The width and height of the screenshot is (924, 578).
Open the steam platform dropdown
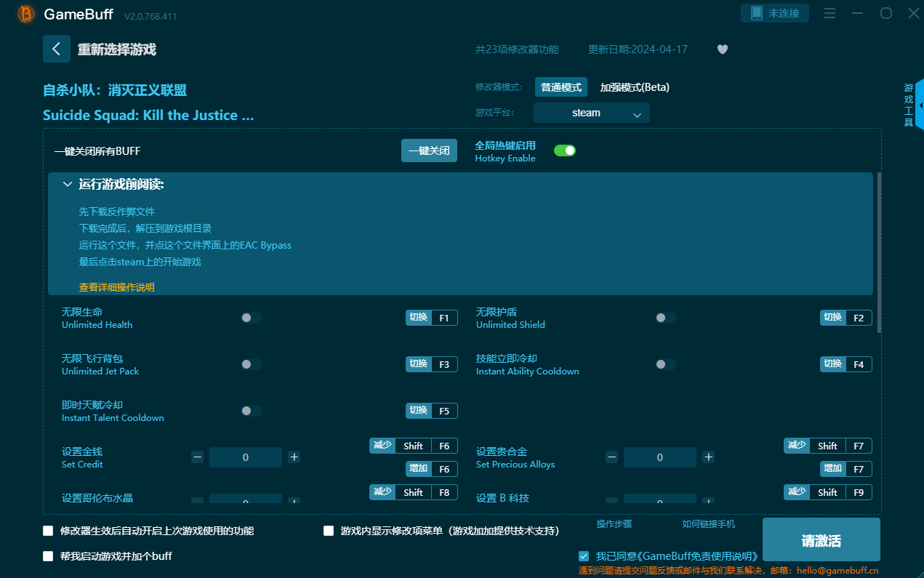point(592,113)
